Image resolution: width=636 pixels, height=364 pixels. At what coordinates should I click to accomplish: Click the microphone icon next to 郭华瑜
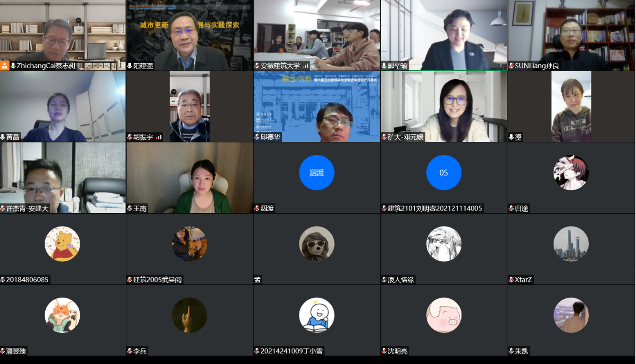click(384, 66)
